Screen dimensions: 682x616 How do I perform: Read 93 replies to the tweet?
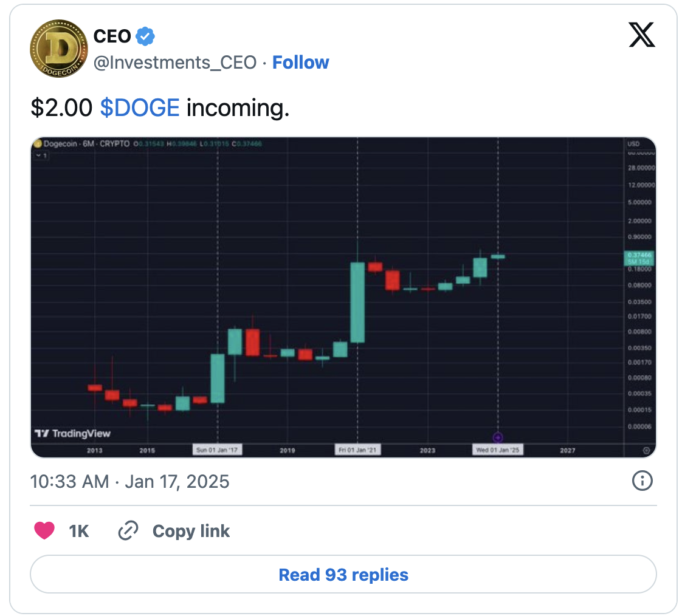tap(343, 575)
